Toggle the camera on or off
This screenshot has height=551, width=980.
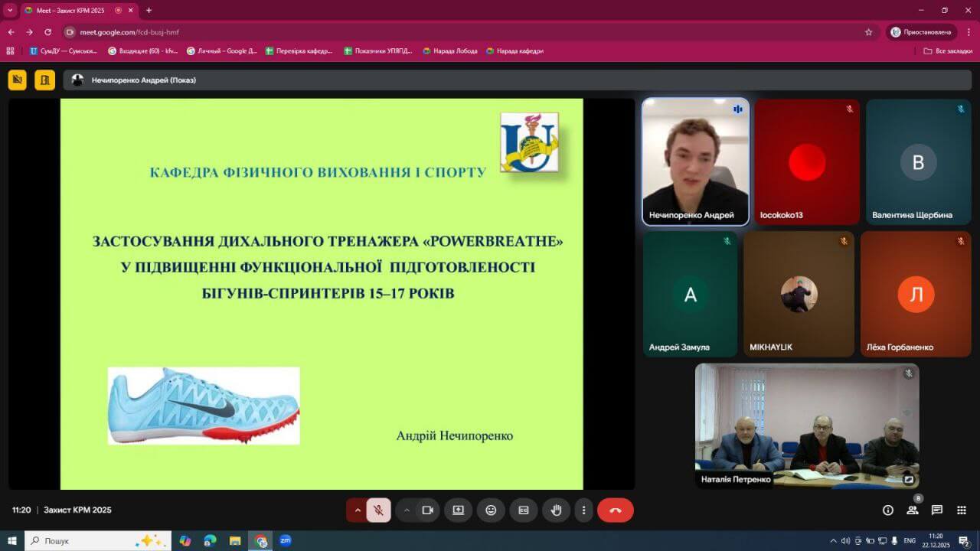tap(427, 510)
